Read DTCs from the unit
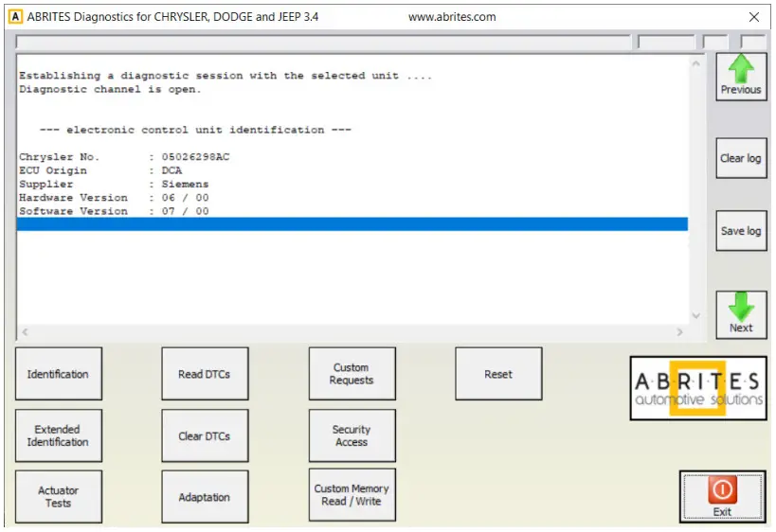 click(205, 374)
